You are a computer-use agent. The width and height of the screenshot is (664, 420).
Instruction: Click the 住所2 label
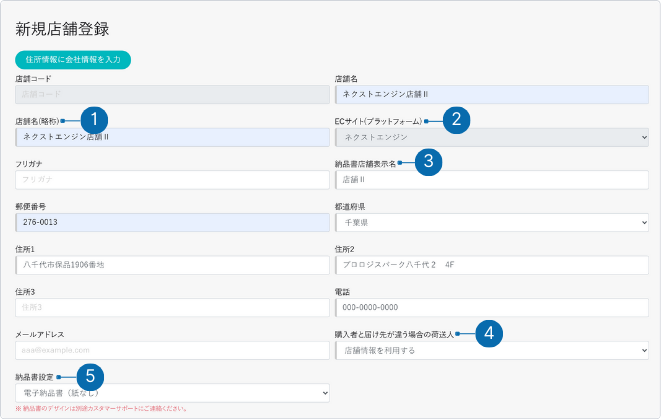pyautogui.click(x=344, y=249)
